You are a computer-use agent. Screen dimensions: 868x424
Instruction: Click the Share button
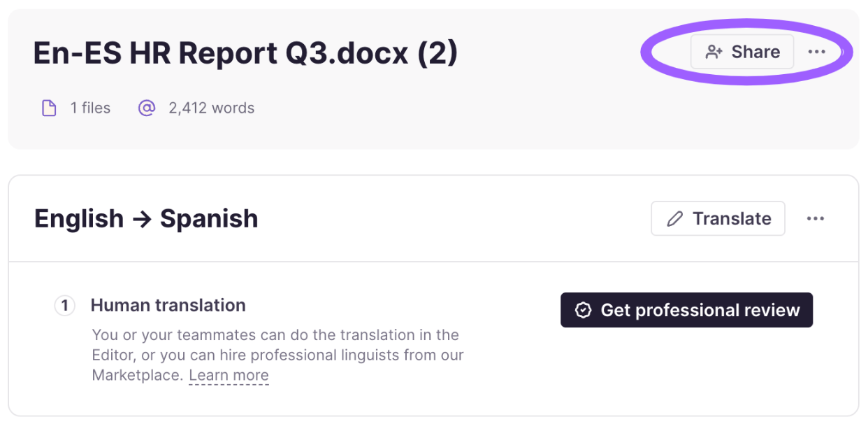(742, 51)
